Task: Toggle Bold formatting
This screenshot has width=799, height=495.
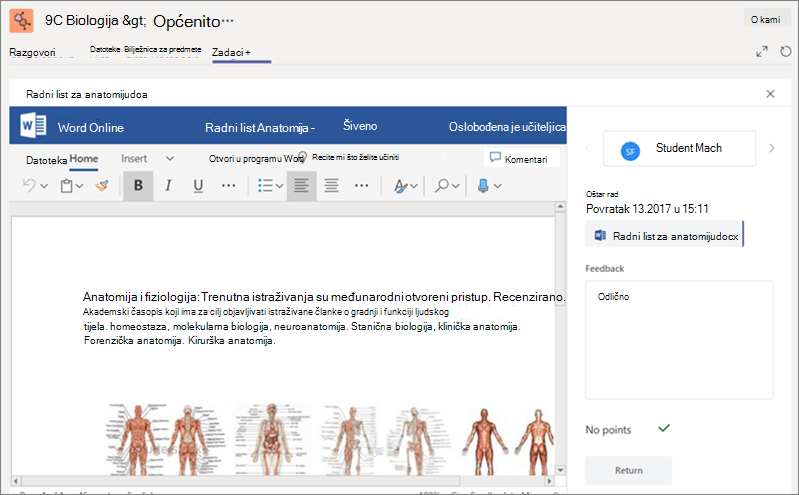Action: pyautogui.click(x=138, y=186)
